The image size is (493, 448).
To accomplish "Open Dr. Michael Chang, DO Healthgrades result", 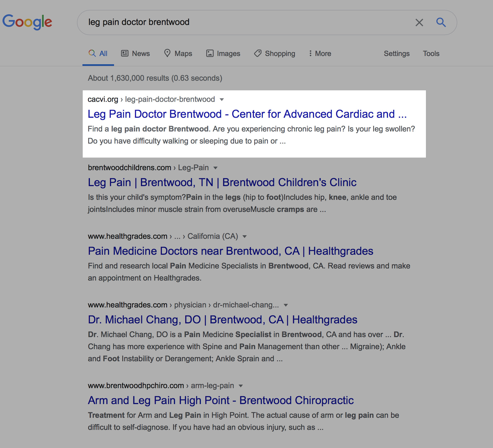I will [x=222, y=320].
